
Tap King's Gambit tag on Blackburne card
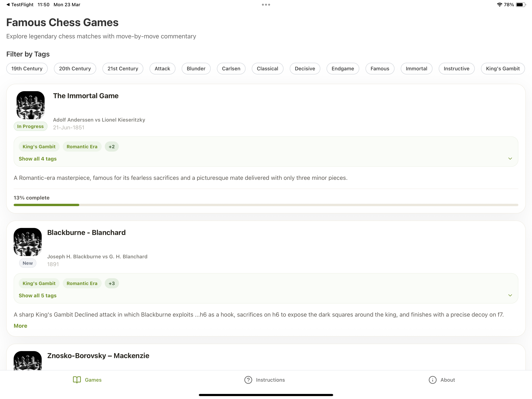coord(39,283)
